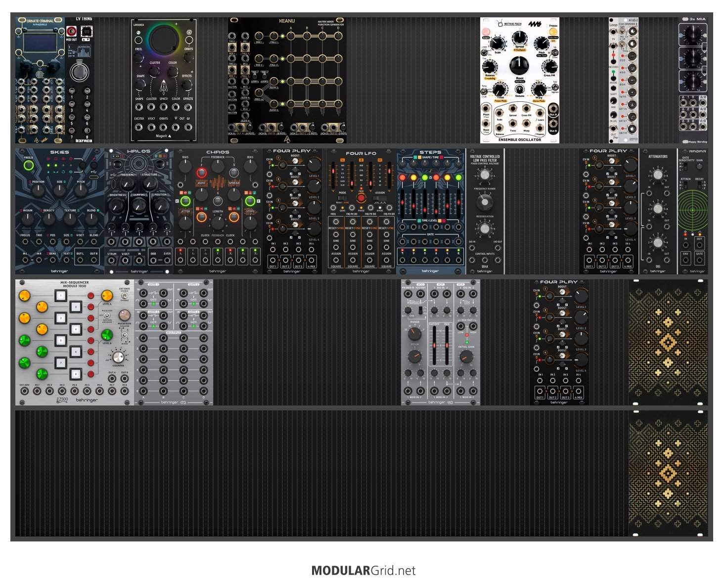This screenshot has width=728, height=581.
Task: Click the top knob on the Attenuators module
Action: (658, 175)
